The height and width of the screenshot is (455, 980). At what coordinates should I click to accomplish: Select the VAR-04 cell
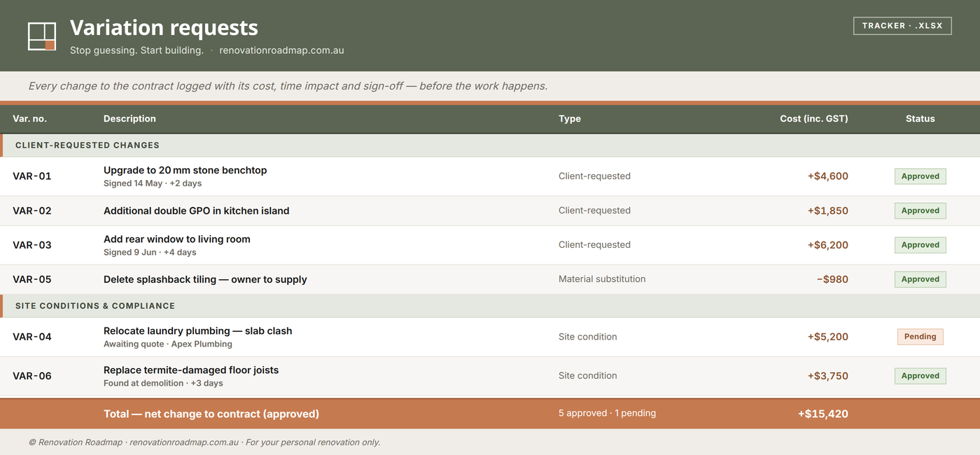click(x=32, y=337)
